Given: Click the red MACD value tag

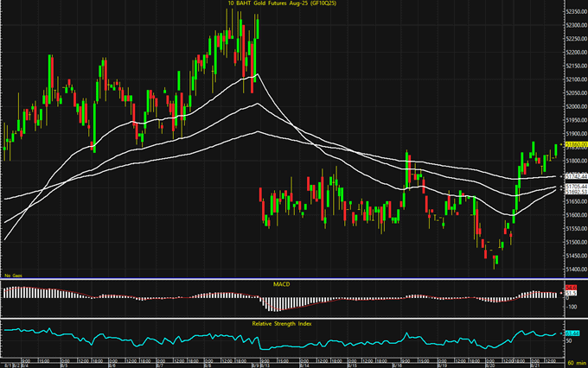Looking at the screenshot, I should [x=571, y=289].
